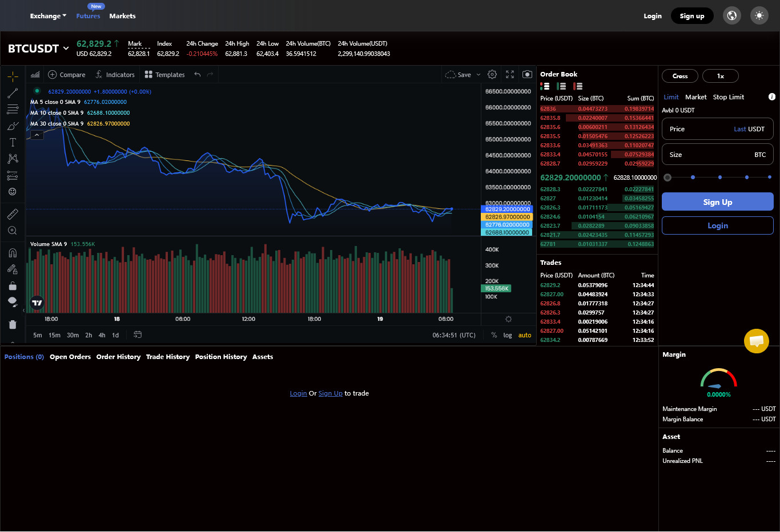This screenshot has width=780, height=532.
Task: Open the Indicators dialog
Action: (115, 75)
